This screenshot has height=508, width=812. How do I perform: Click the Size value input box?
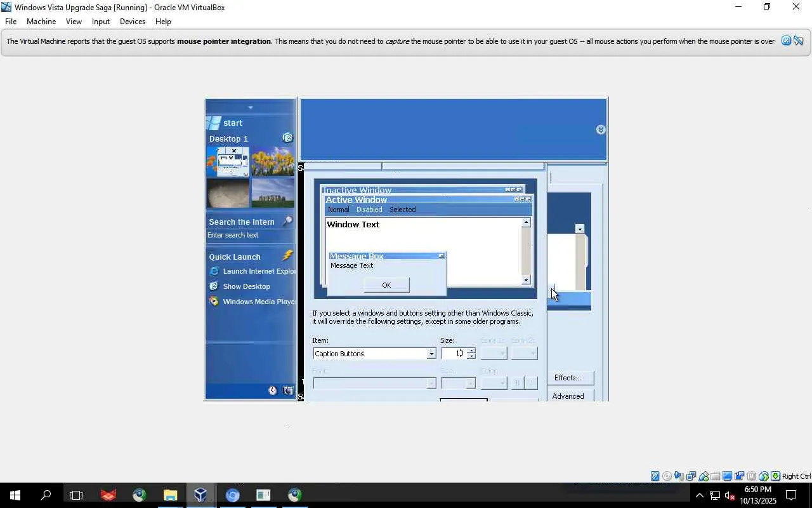[x=454, y=354]
